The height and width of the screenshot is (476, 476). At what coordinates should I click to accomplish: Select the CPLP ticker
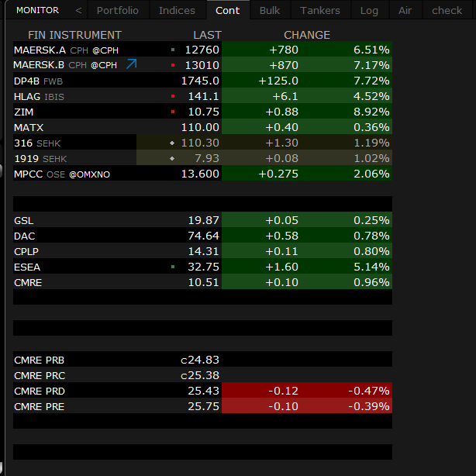[26, 251]
